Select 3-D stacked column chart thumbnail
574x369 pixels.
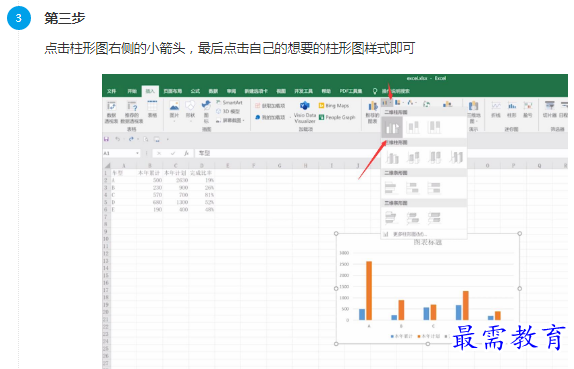pyautogui.click(x=413, y=158)
